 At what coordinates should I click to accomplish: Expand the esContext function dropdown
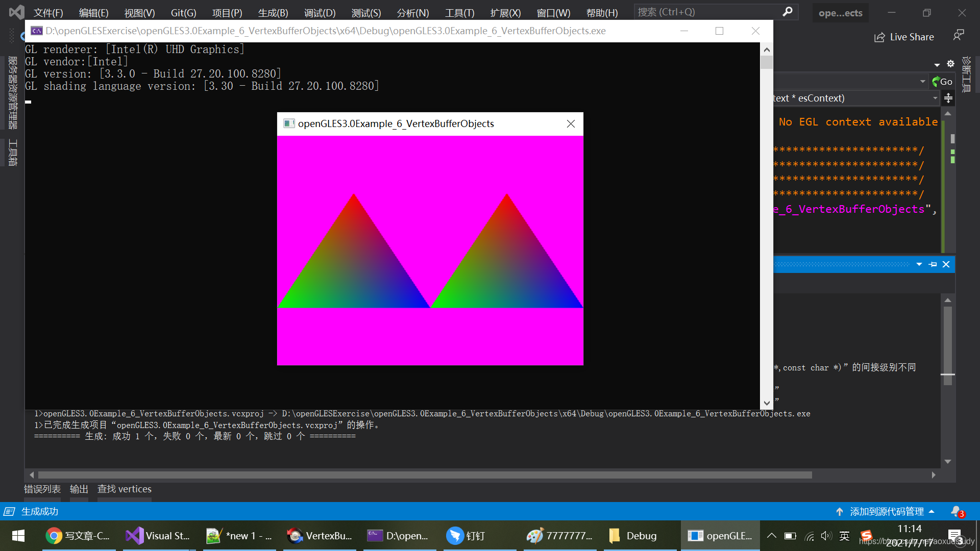pyautogui.click(x=935, y=98)
